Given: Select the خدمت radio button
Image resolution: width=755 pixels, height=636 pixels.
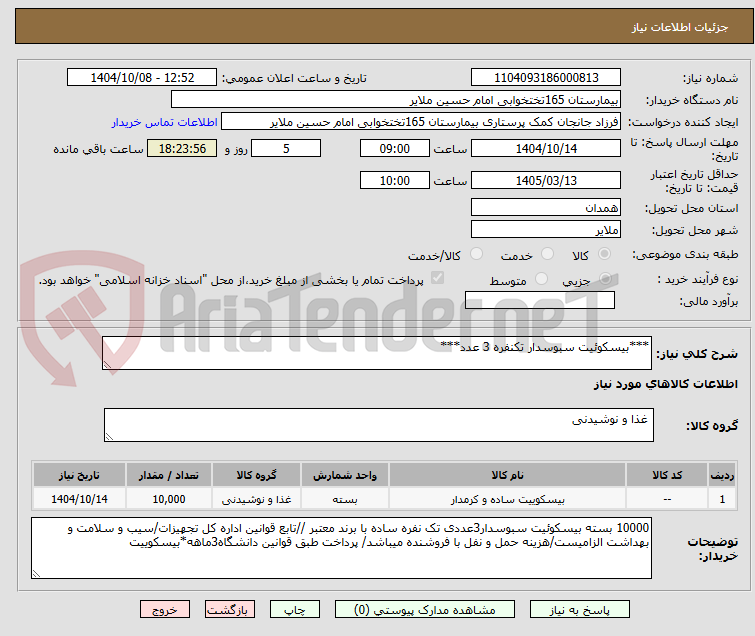Looking at the screenshot, I should pyautogui.click(x=547, y=254).
